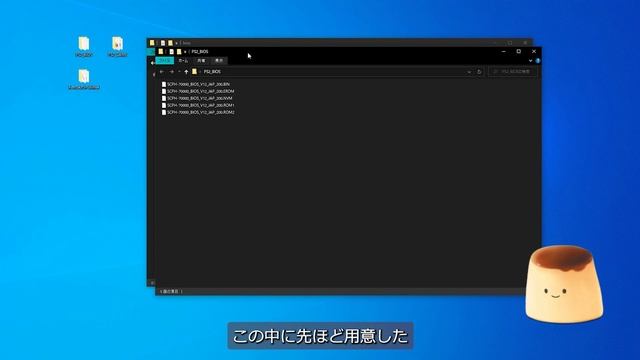Click the folder icon in address bar
Screen dimensions: 640x360
[195, 71]
